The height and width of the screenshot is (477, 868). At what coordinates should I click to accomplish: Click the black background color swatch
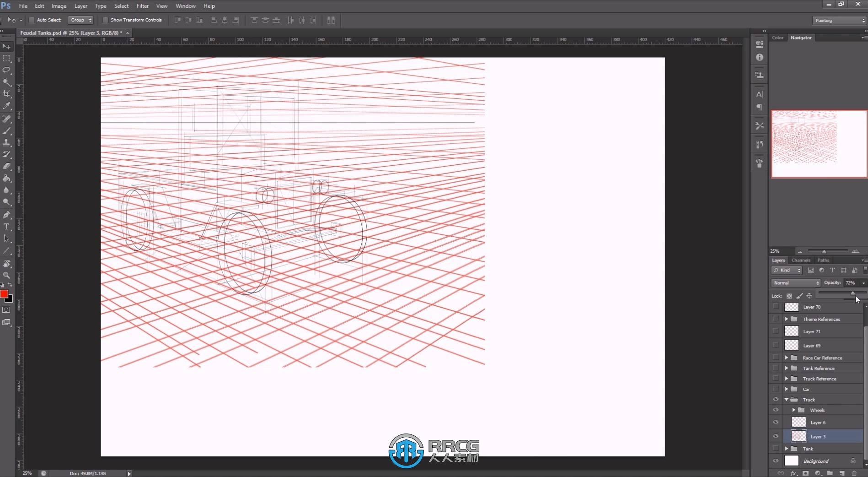[10, 300]
